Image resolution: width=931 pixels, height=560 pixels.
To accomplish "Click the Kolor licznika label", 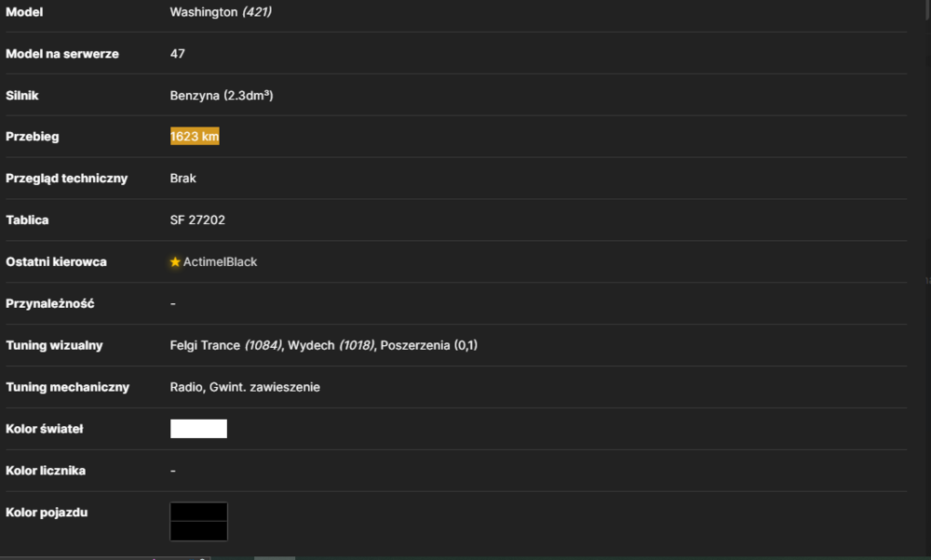I will tap(46, 471).
